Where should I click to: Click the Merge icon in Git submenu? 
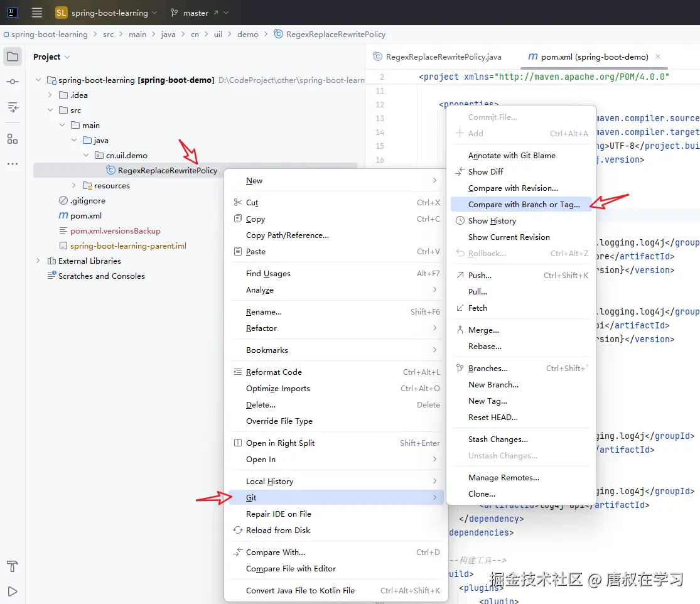460,330
